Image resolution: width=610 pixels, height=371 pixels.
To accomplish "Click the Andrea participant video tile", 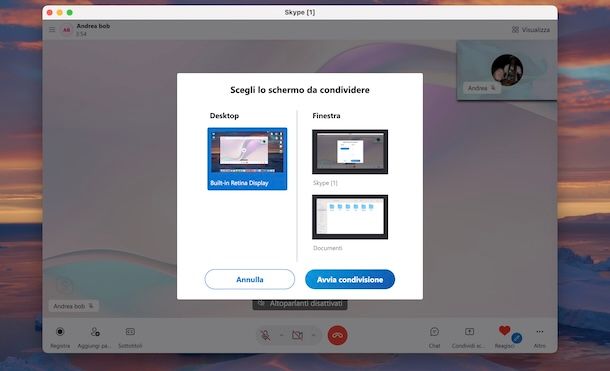I will (507, 70).
